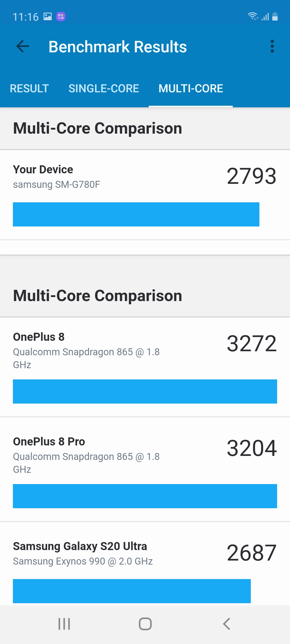Tap the Wi-Fi status icon
This screenshot has width=290, height=644.
[x=253, y=16]
